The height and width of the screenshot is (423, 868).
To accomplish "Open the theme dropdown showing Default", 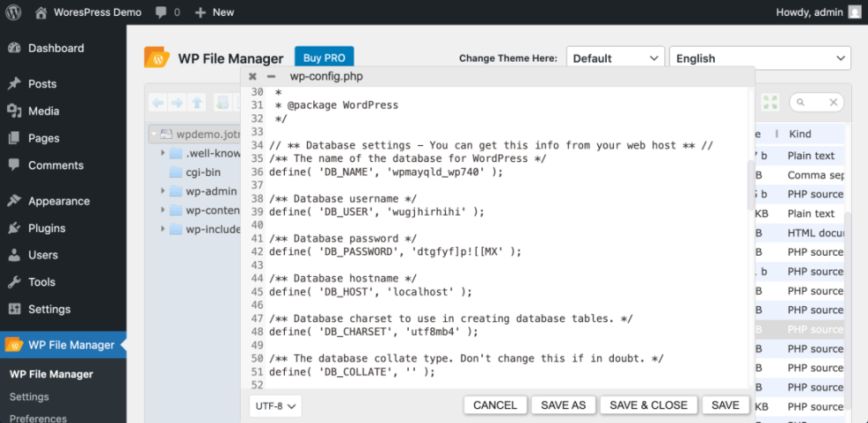I will tap(616, 58).
